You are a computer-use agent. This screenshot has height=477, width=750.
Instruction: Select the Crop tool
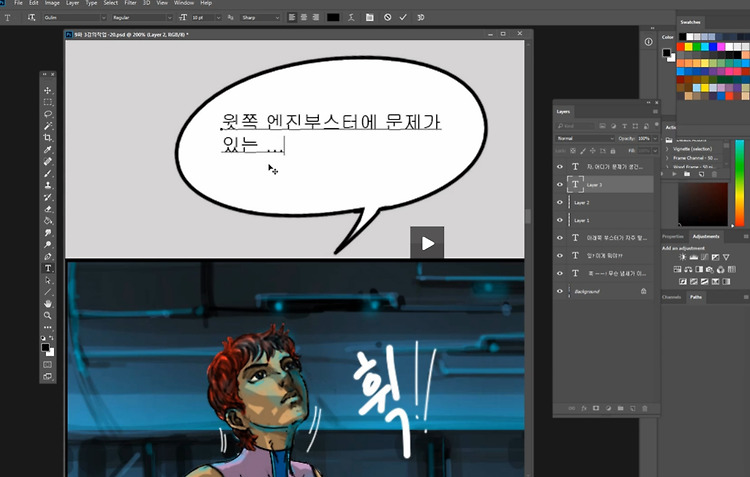[48, 138]
